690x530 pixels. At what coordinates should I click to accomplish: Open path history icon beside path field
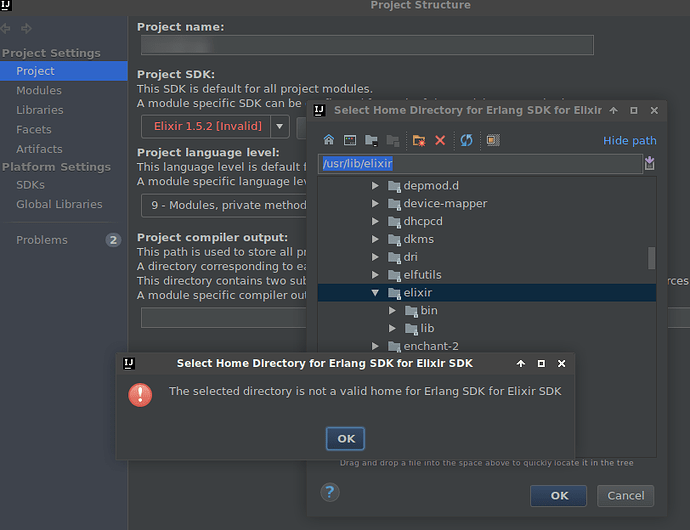click(650, 163)
